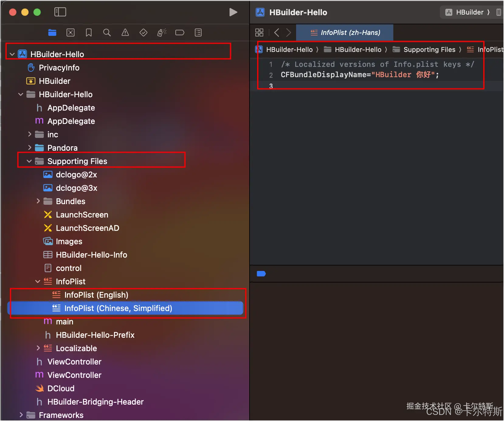Open the Source Control navigator
This screenshot has height=421, width=504.
click(71, 33)
